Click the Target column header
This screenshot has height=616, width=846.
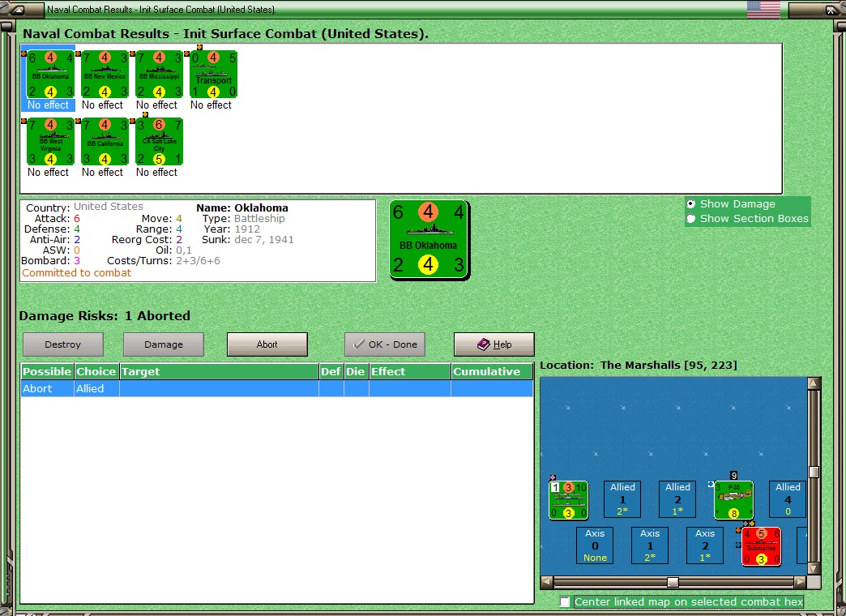pos(219,371)
